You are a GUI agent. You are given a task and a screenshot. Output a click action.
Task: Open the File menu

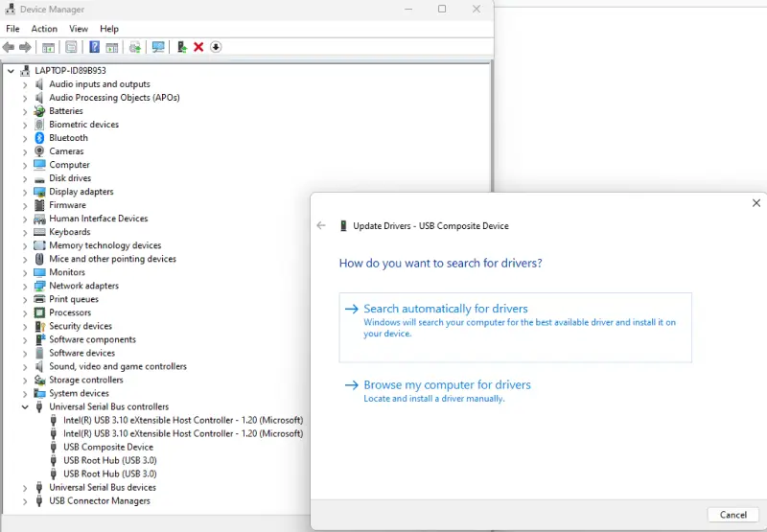12,29
